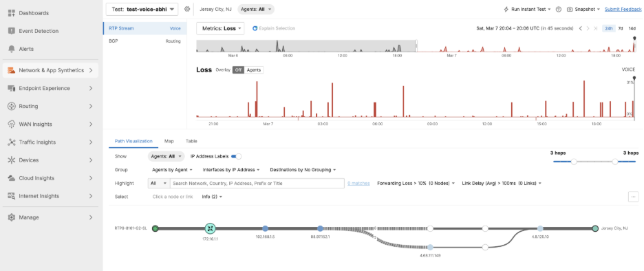
Task: Open the ellipsis more options button
Action: click(633, 197)
